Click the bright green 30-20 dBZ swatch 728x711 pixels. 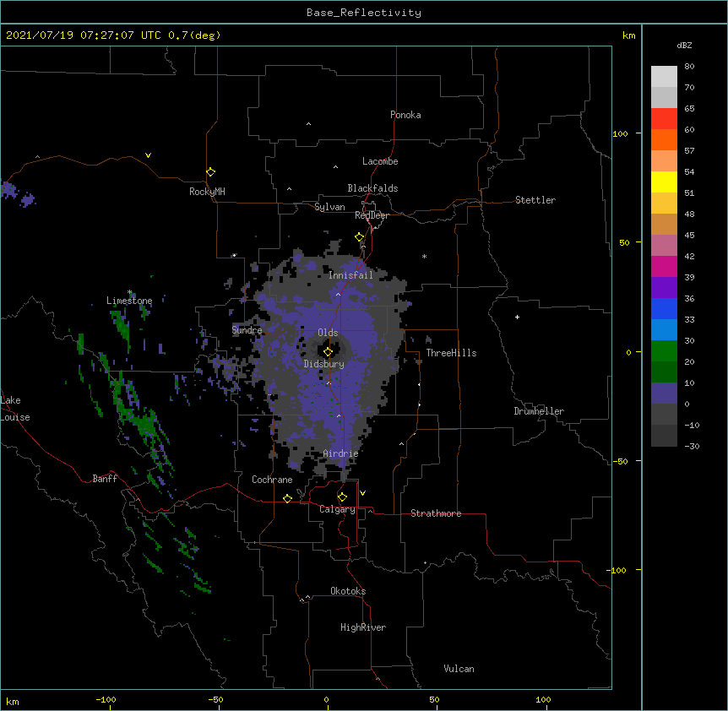(664, 351)
